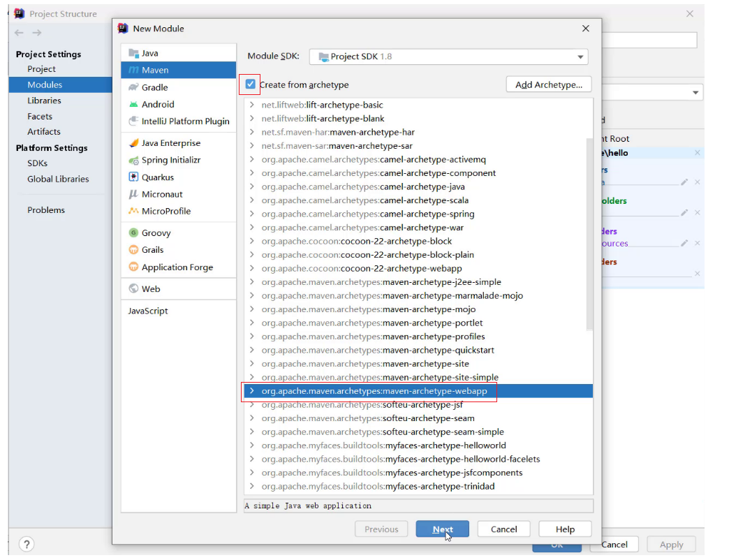The width and height of the screenshot is (729, 560).
Task: Select Project under Project Settings
Action: point(41,69)
